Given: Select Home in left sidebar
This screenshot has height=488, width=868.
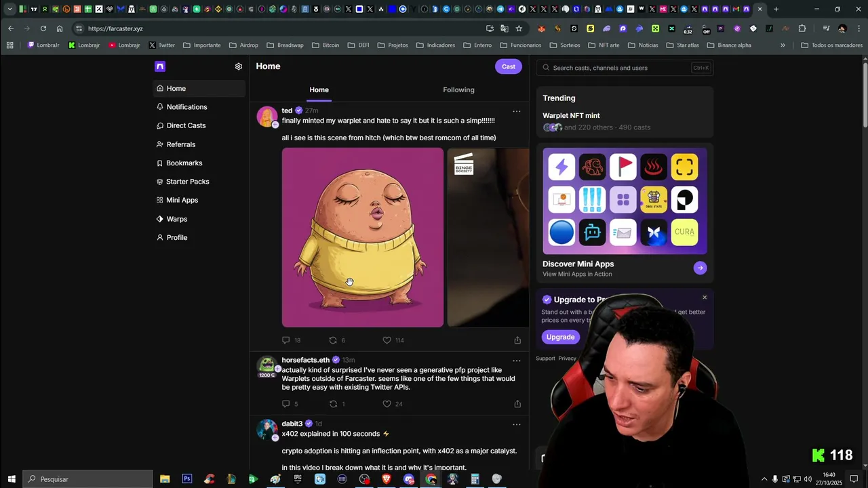Looking at the screenshot, I should tap(199, 88).
